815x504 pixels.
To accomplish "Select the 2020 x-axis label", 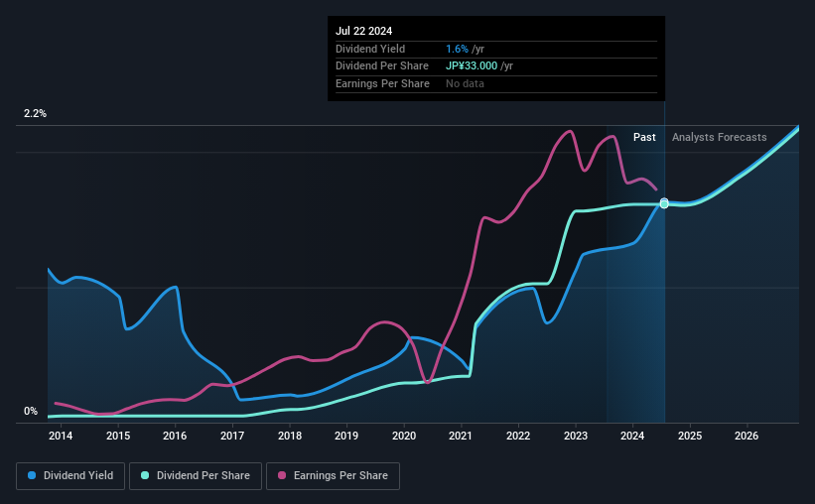I will coord(404,436).
